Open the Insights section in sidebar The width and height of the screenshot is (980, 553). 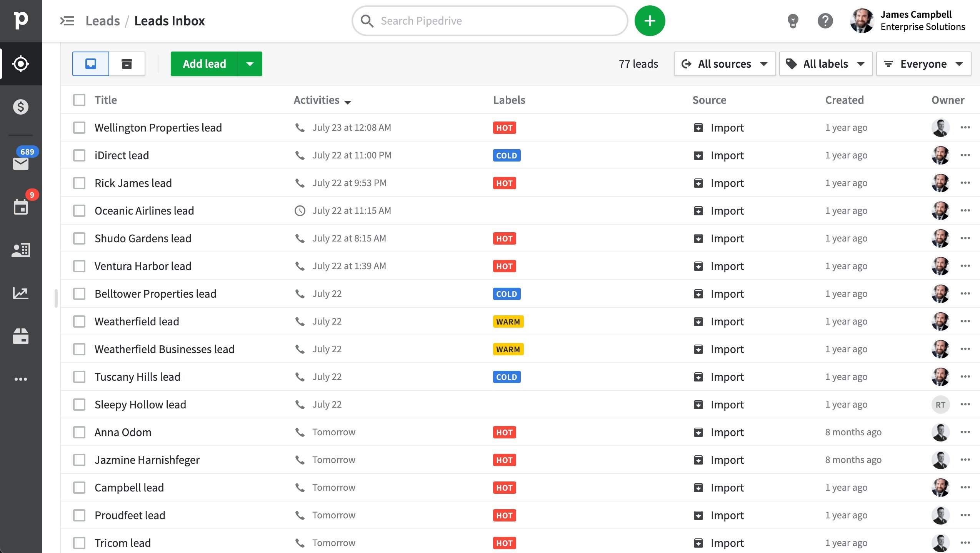click(x=21, y=293)
